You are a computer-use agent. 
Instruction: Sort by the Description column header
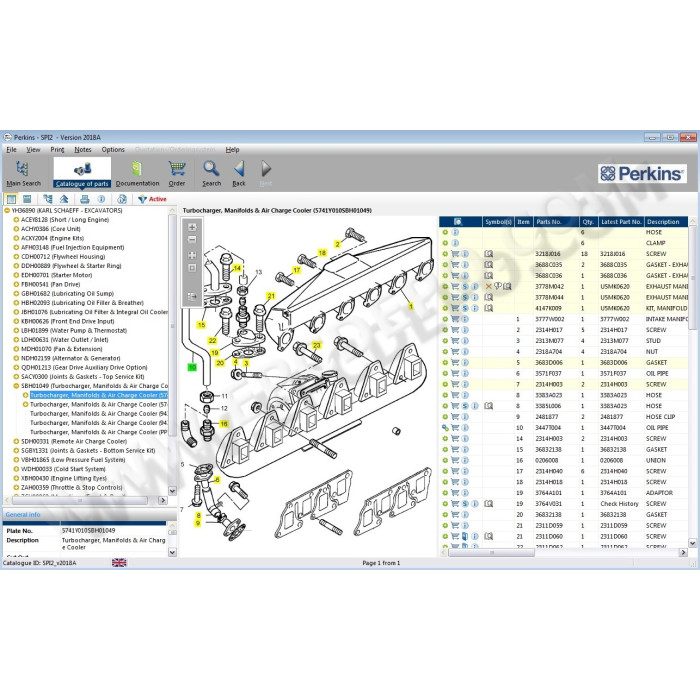(x=667, y=221)
